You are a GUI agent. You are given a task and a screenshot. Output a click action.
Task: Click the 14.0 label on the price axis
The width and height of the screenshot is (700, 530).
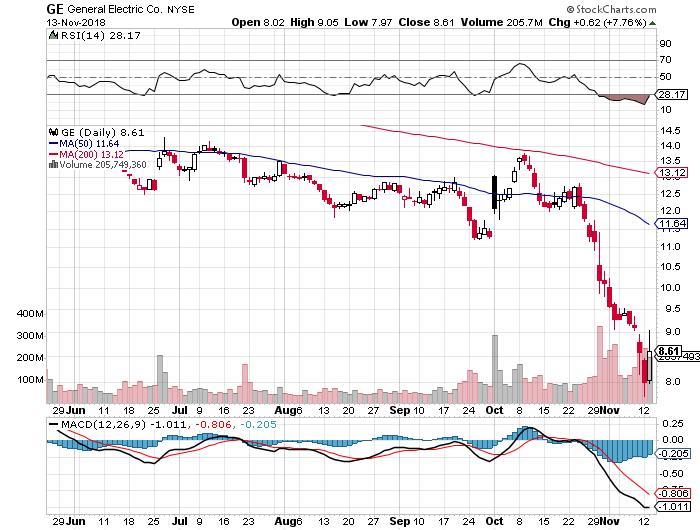click(670, 145)
